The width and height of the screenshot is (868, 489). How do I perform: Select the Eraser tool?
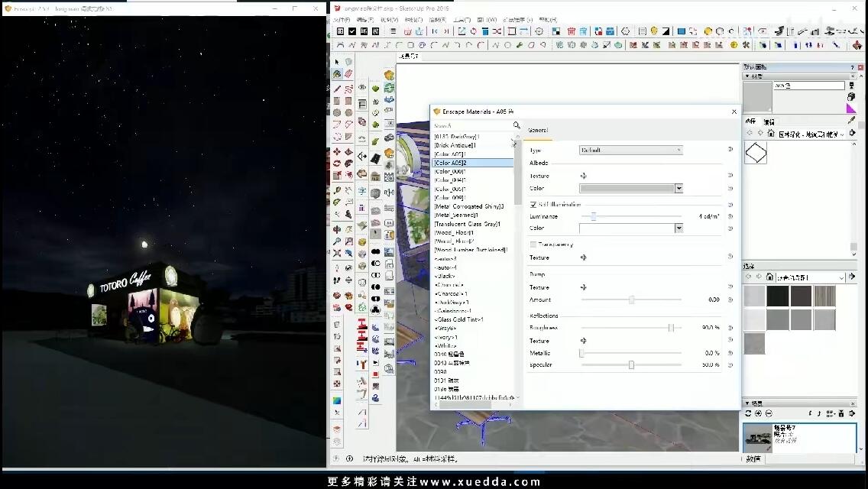pyautogui.click(x=348, y=73)
